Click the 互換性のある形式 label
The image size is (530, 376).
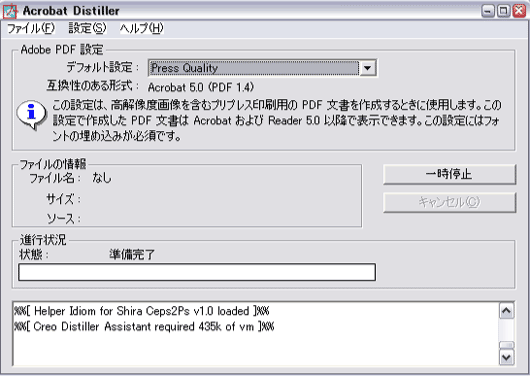click(x=93, y=86)
